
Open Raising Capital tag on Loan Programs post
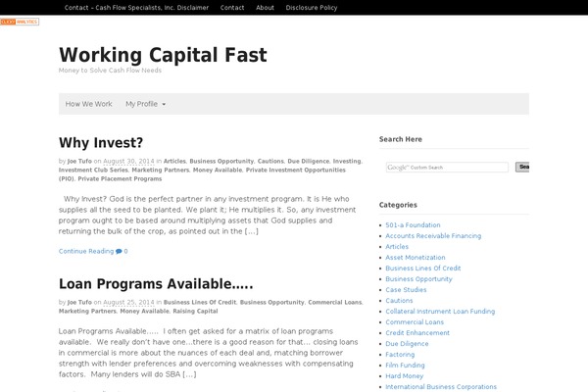(195, 311)
